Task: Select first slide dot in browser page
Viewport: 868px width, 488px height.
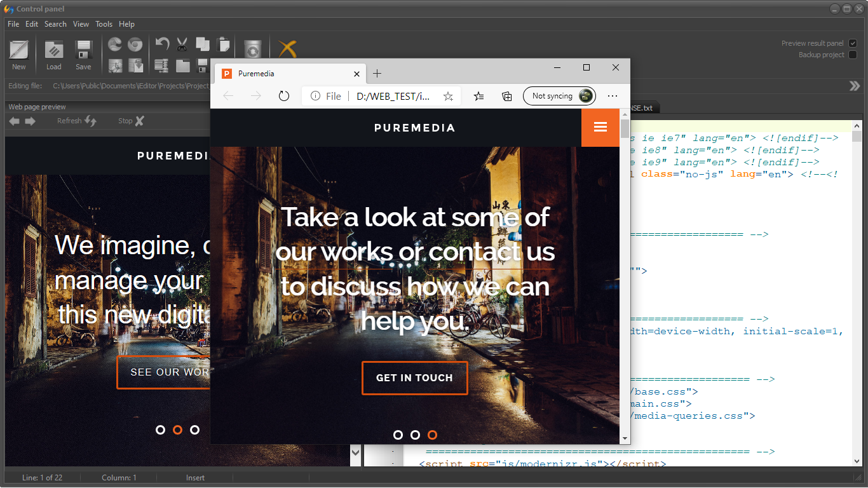Action: [x=398, y=435]
